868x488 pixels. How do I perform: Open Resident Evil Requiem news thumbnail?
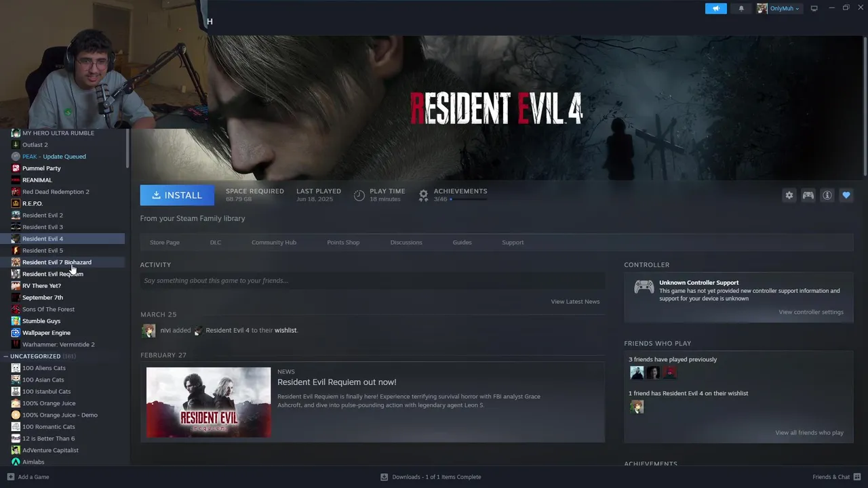coord(208,402)
